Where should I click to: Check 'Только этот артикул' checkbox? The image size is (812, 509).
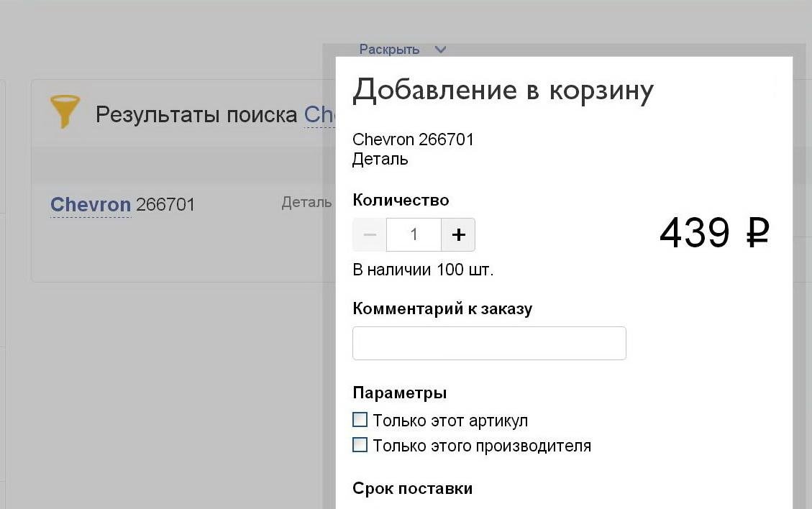[360, 419]
